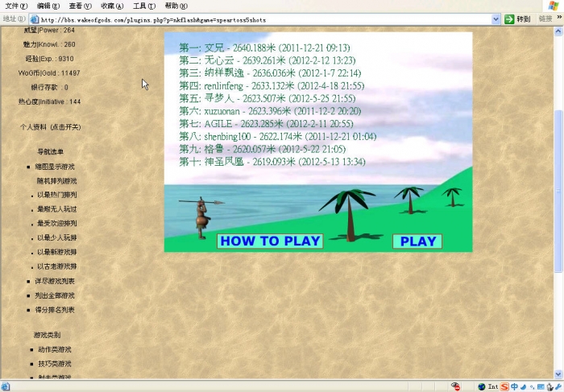Click tenth place score 2619.093米
The width and height of the screenshot is (564, 392).
tap(274, 162)
